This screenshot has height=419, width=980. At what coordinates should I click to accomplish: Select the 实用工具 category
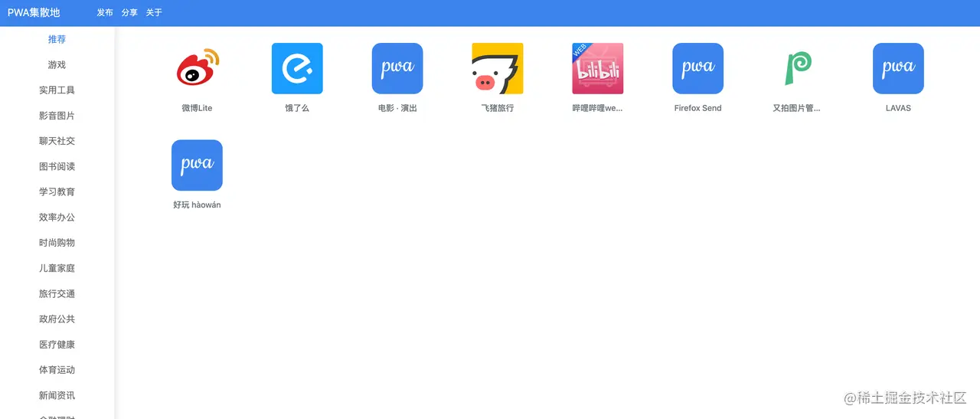[57, 90]
